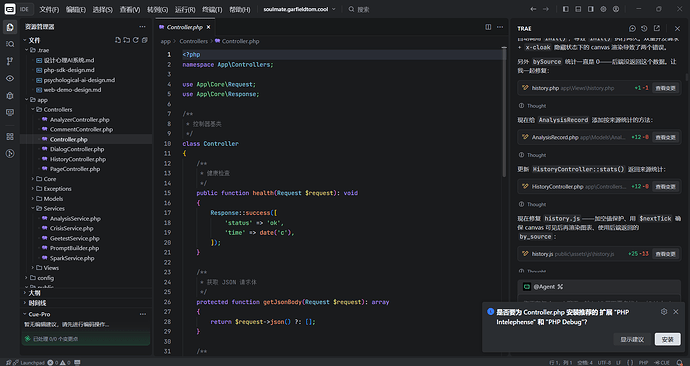Split the editor to the right
Screen dimensions: 690x366
pyautogui.click(x=488, y=27)
